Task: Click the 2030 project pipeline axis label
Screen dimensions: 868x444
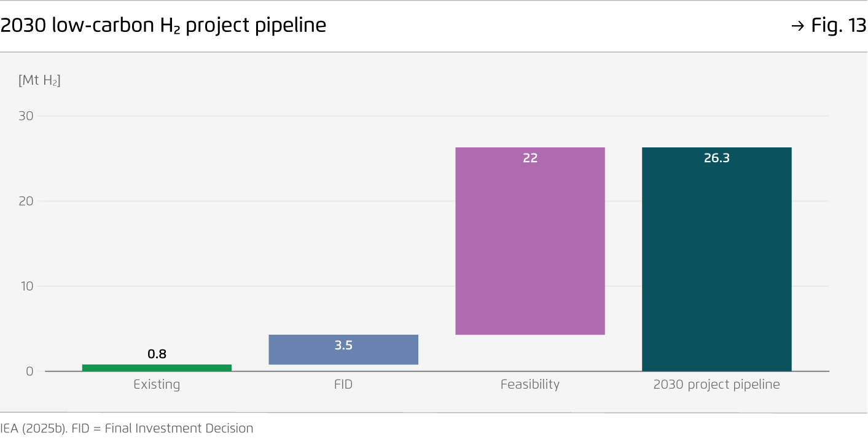Action: tap(716, 385)
